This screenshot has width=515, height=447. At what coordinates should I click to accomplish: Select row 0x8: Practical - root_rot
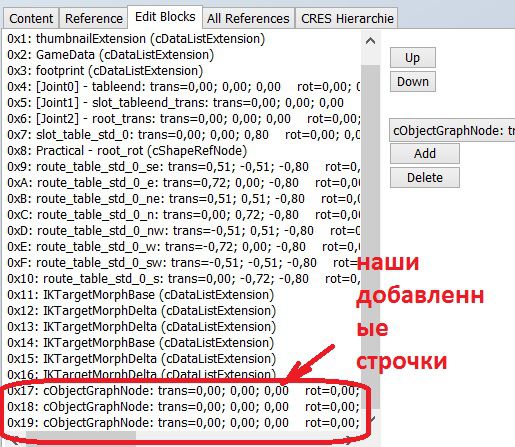point(182,151)
